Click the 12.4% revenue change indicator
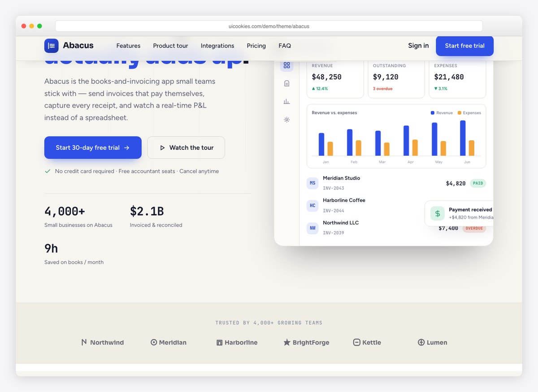This screenshot has height=392, width=538. [320, 89]
